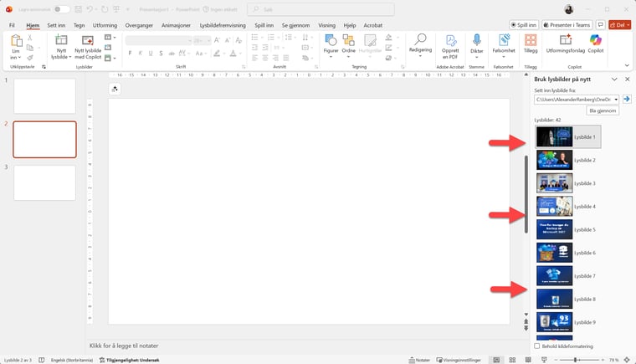Image resolution: width=636 pixels, height=364 pixels.
Task: Click the zoom in plus button
Action: point(603,360)
